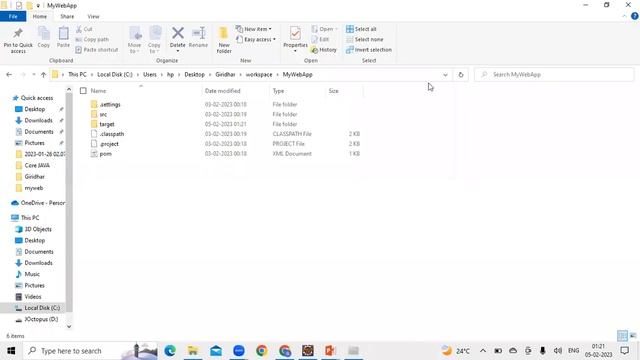Click the History ribbon button

324,50
